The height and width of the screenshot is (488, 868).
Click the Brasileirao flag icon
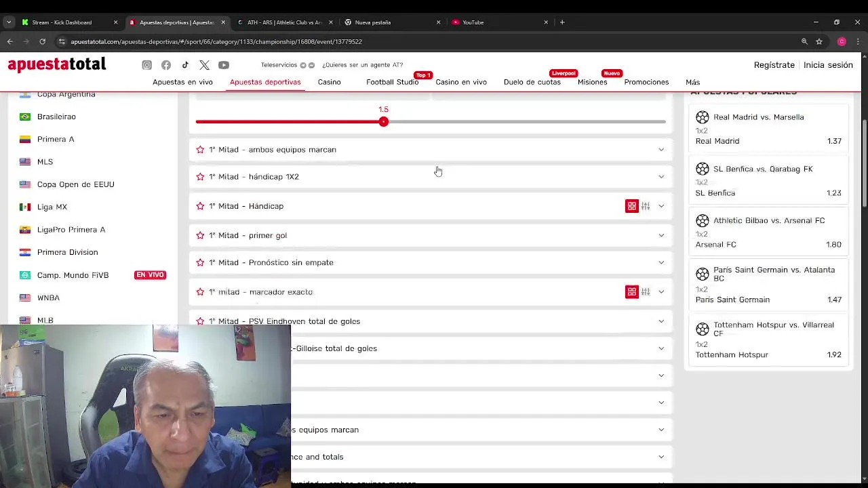(25, 117)
